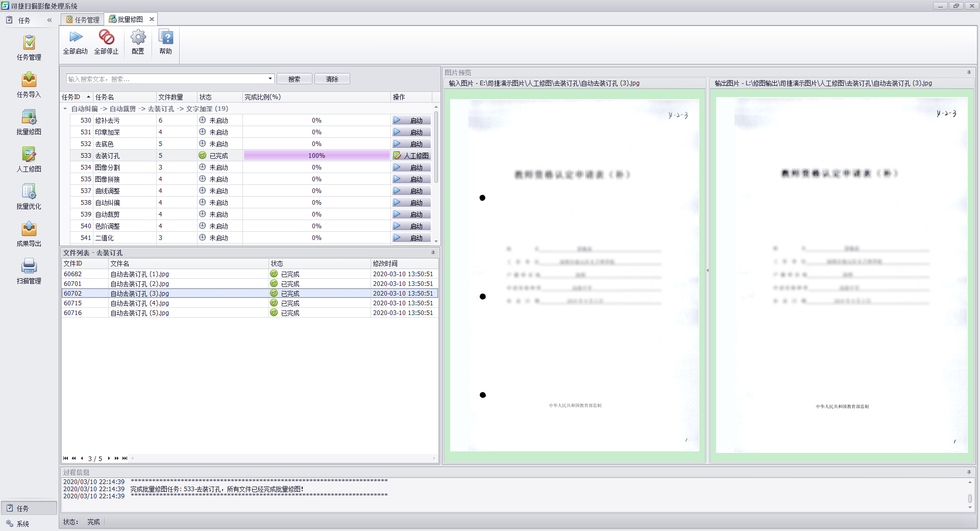This screenshot has height=531, width=980.
Task: Open 成果导出 in the sidebar
Action: point(29,234)
